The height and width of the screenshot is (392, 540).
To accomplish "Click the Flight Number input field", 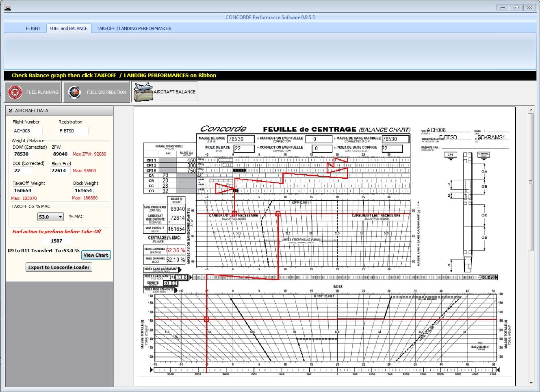I will (x=27, y=131).
